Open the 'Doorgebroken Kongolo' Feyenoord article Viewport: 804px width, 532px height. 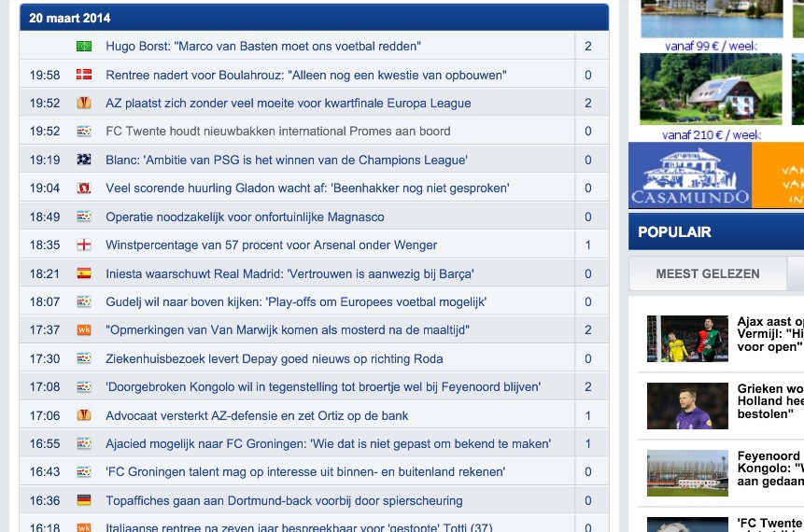coord(323,387)
